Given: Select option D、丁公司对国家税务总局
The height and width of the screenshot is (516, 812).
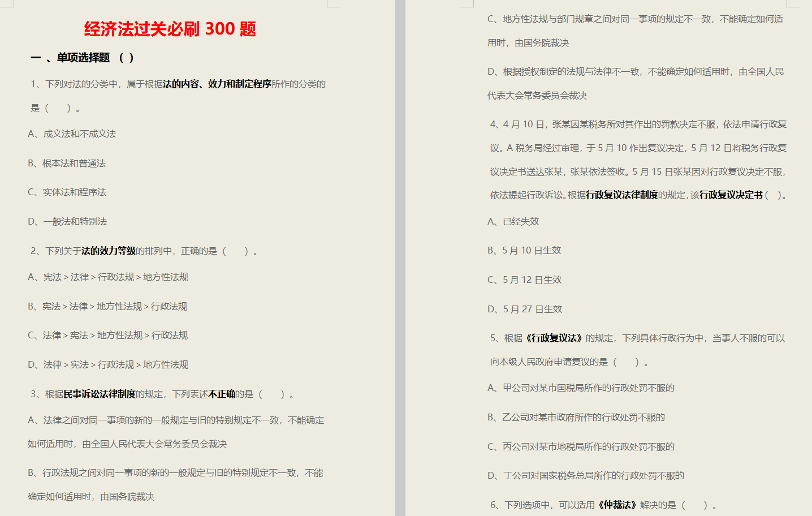Looking at the screenshot, I should 586,476.
